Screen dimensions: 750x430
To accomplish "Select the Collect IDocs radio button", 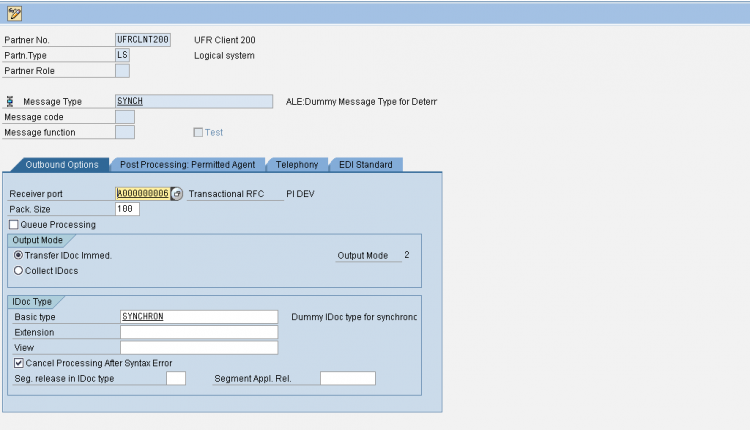I will pos(18,271).
